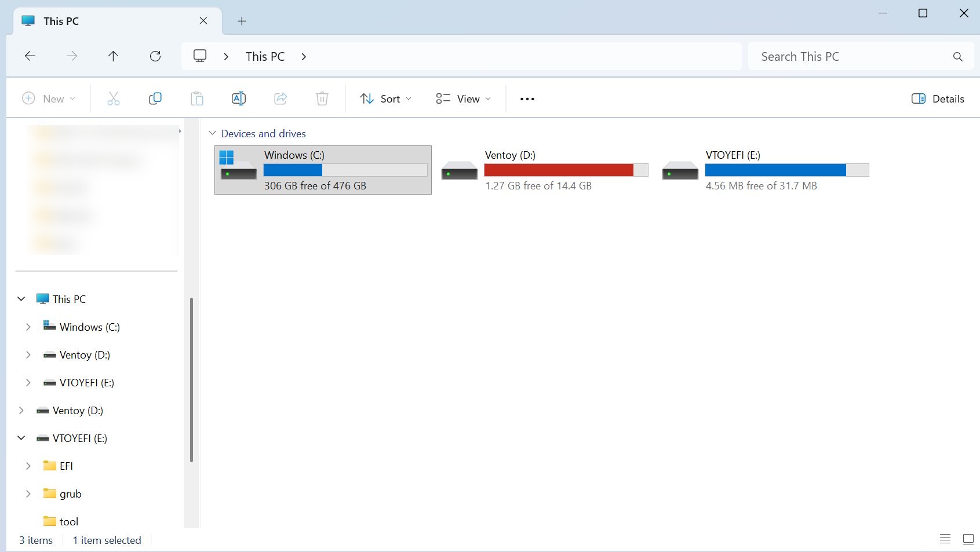980x552 pixels.
Task: Collapse the Devices and drives group
Action: tap(213, 133)
